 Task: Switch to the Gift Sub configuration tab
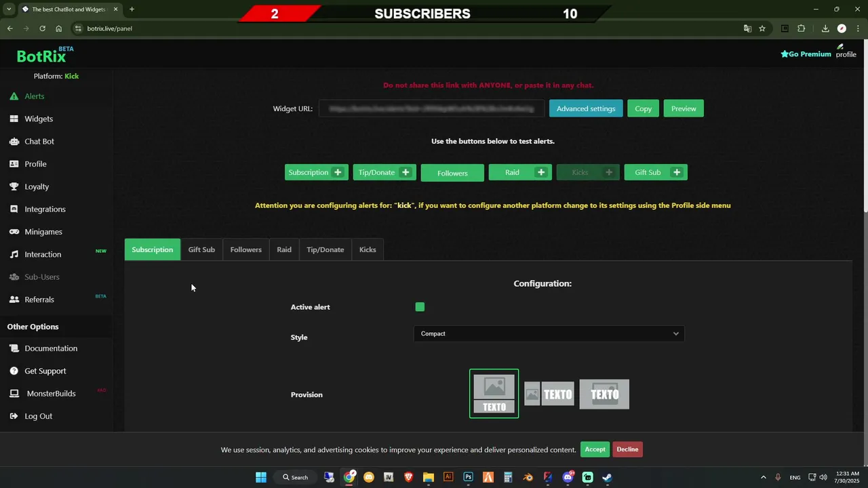coord(201,249)
